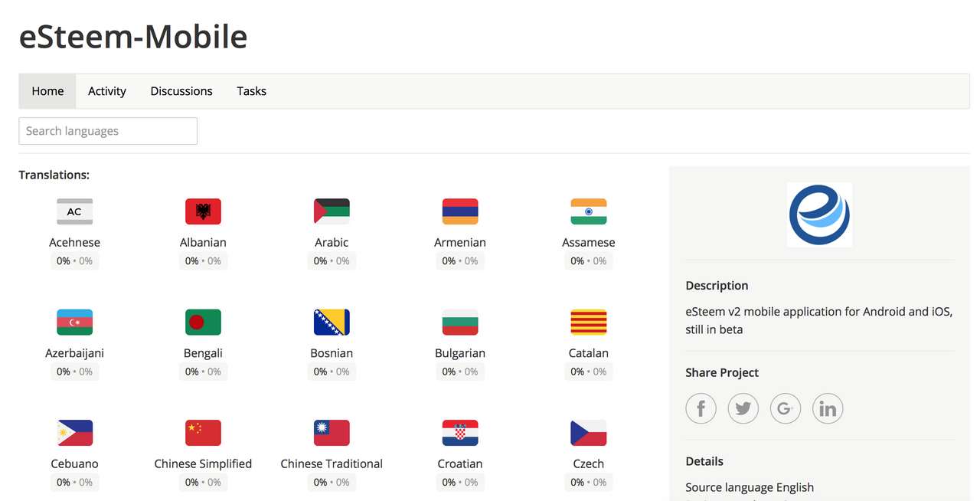Click the Bengali 0% progress badge
The height and width of the screenshot is (501, 980).
pos(203,372)
